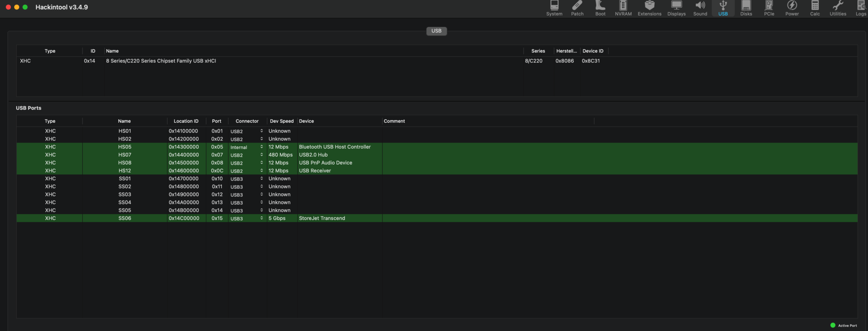The image size is (868, 331).
Task: Show the Extensions section
Action: [x=649, y=8]
